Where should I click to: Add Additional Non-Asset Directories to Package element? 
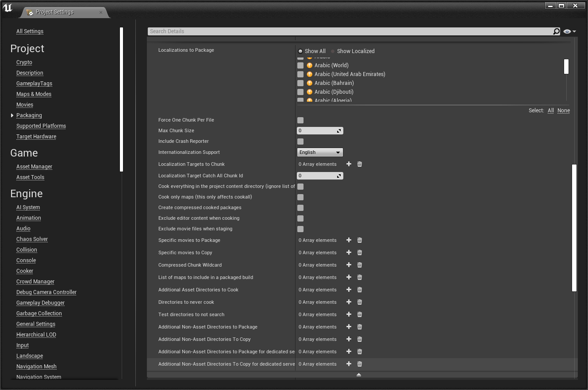(349, 327)
